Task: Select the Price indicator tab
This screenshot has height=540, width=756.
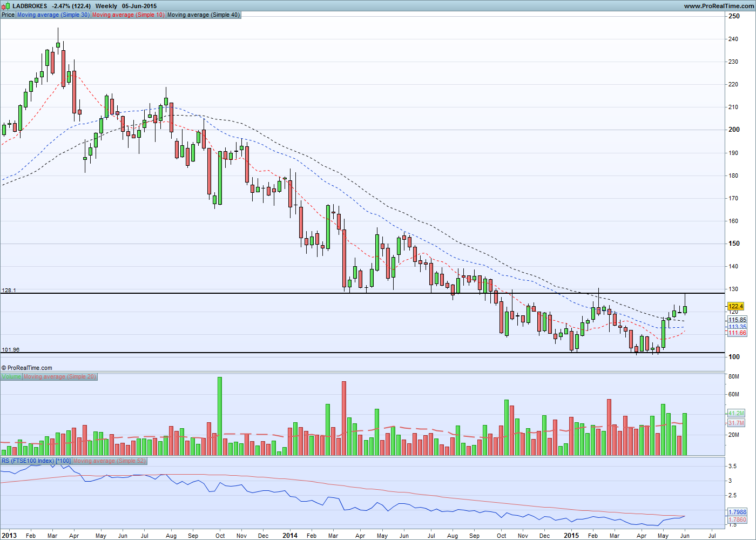Action: tap(8, 15)
